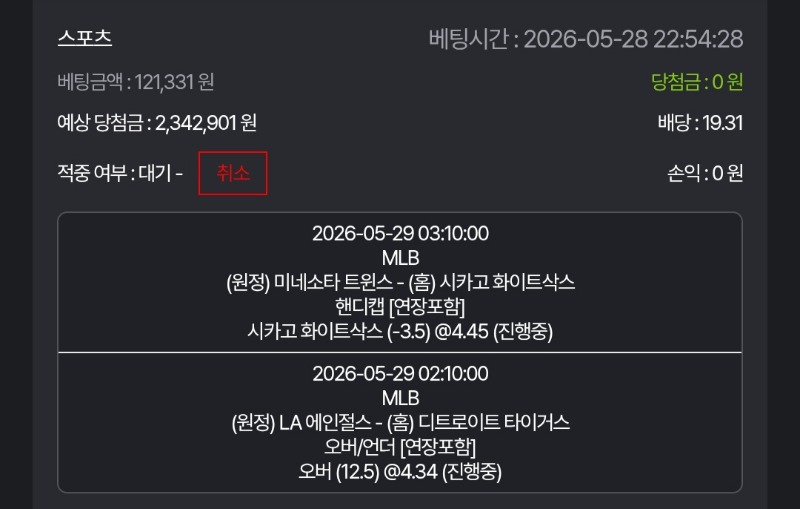Select the 예상 당첨금 2,342,901 원 line
Screen dimensions: 800x509
click(157, 123)
